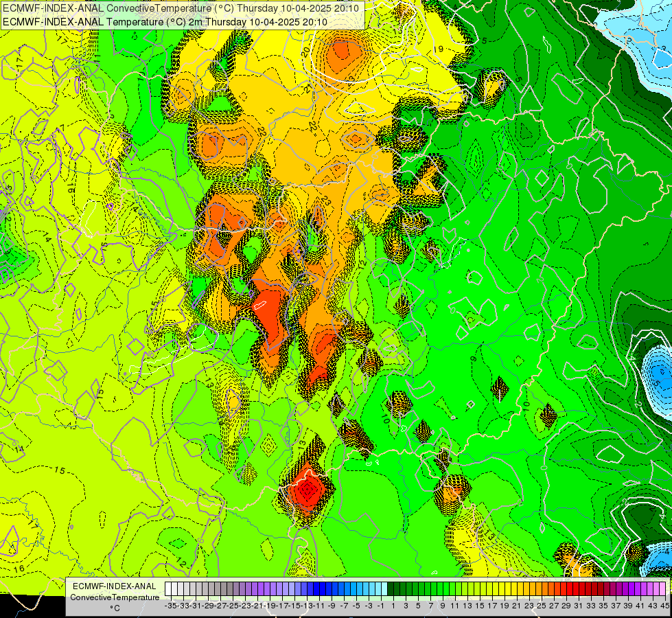Click the ConvectiveTemperature legend caption
The height and width of the screenshot is (618, 672).
(x=115, y=597)
